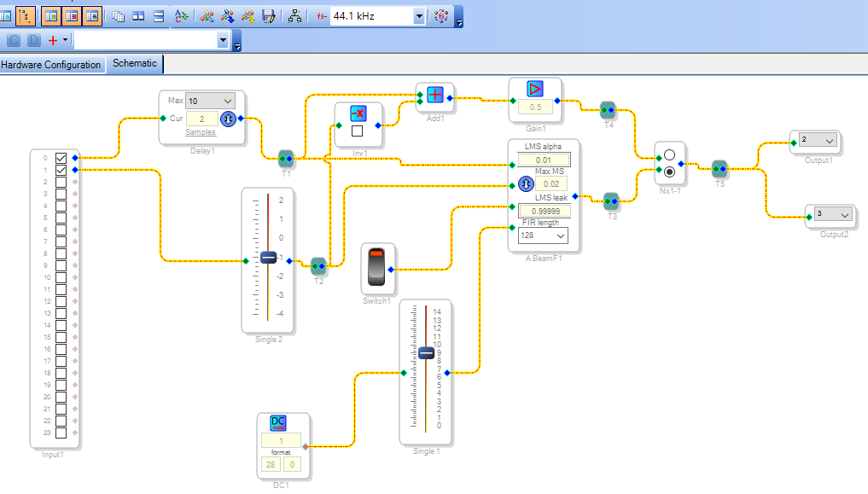868x494 pixels.
Task: Switch to the Hardware Configuration tab
Action: pos(51,65)
